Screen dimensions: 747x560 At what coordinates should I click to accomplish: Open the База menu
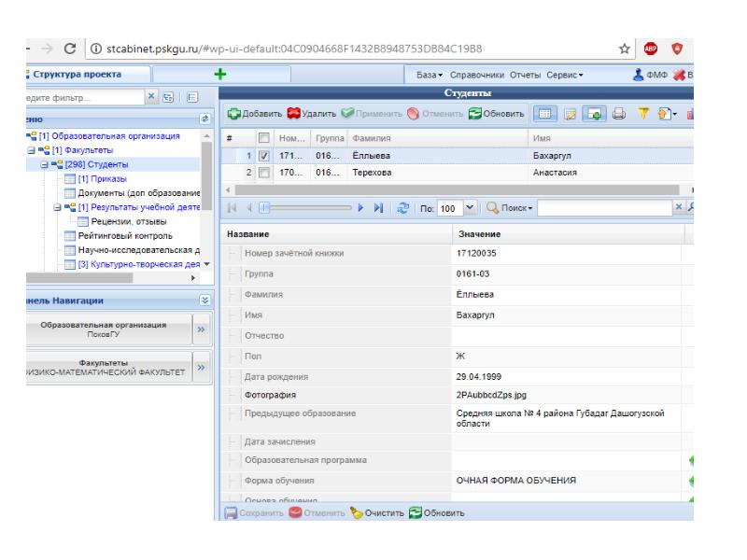430,76
